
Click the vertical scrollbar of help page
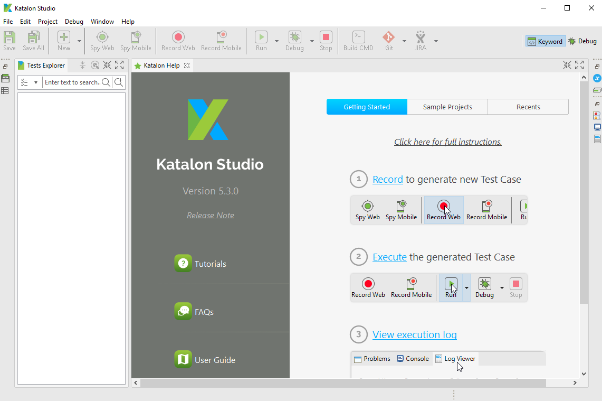(584, 192)
